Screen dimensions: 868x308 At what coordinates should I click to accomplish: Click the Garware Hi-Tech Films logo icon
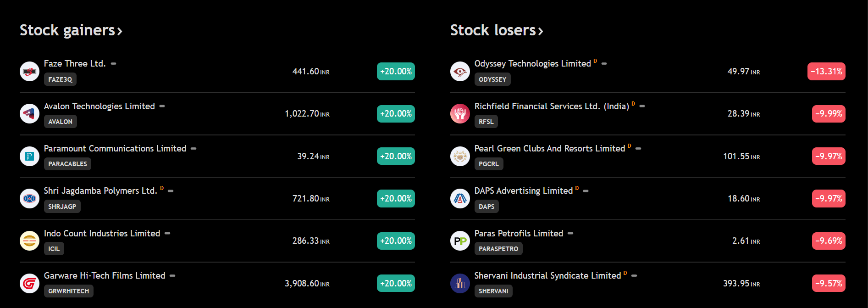click(29, 283)
